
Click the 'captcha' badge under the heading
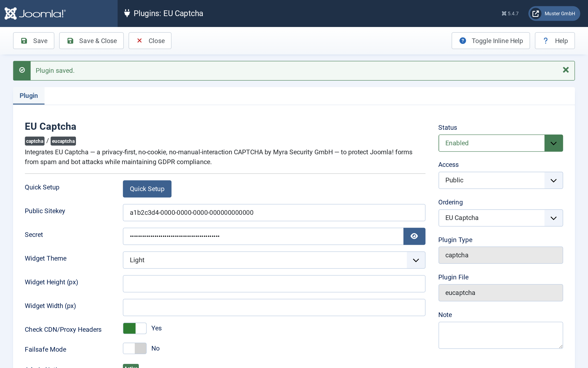tap(35, 141)
